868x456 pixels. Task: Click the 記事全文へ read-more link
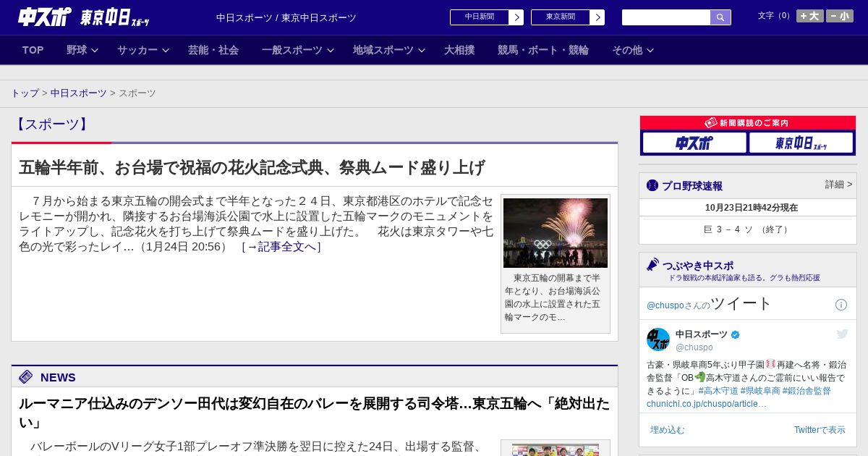(281, 247)
